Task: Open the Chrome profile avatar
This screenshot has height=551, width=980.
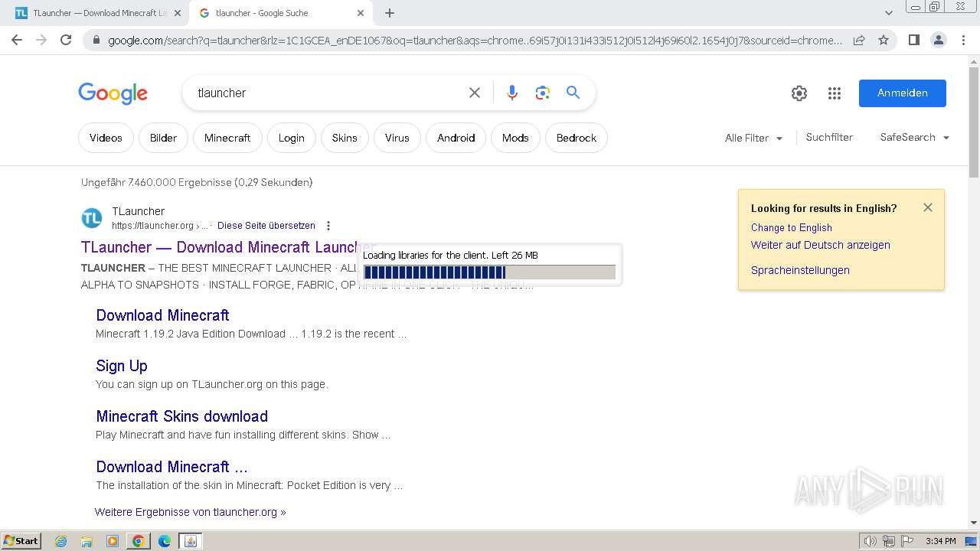Action: pyautogui.click(x=938, y=40)
